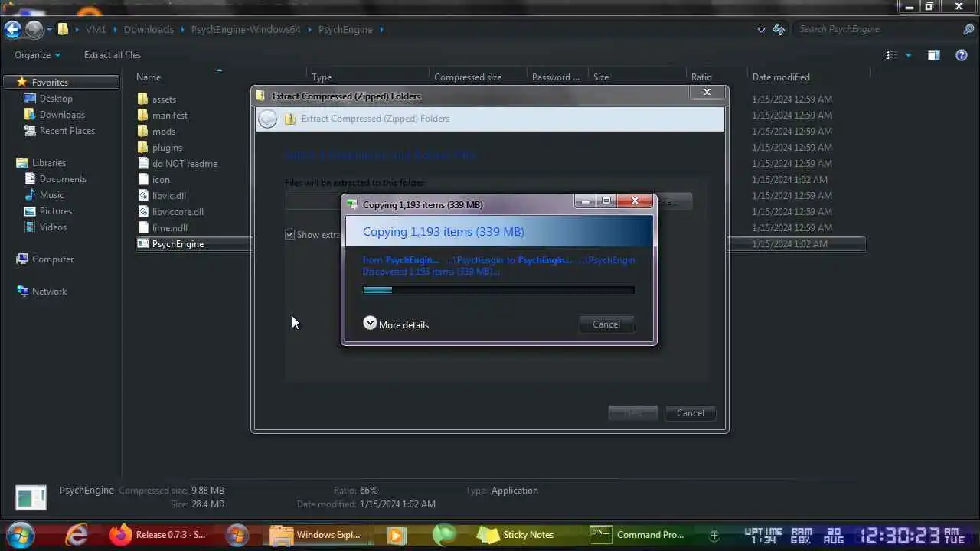This screenshot has height=551, width=980.
Task: Click the Explorer Back arrow button
Action: click(12, 29)
